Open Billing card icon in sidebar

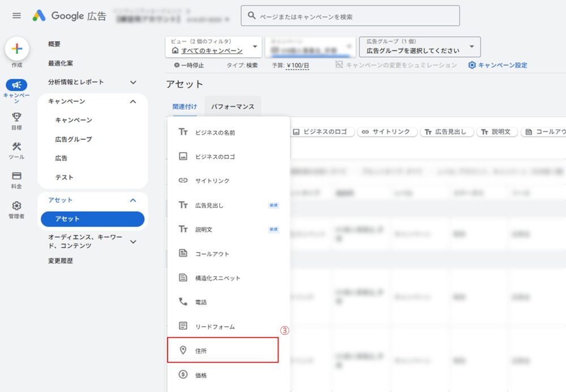(16, 176)
